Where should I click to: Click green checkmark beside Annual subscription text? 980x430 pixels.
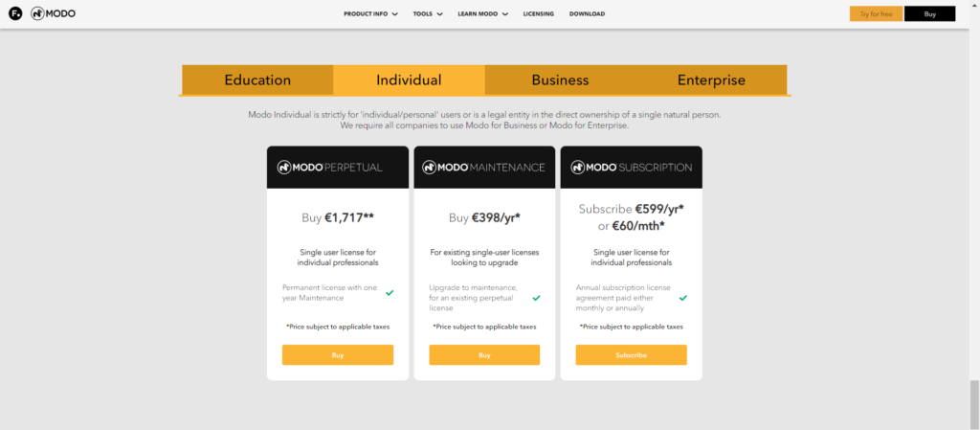(x=683, y=298)
